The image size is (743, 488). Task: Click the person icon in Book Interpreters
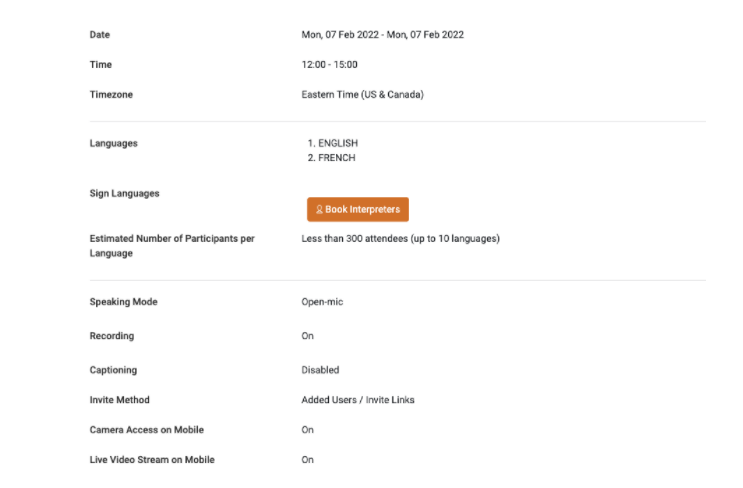319,209
